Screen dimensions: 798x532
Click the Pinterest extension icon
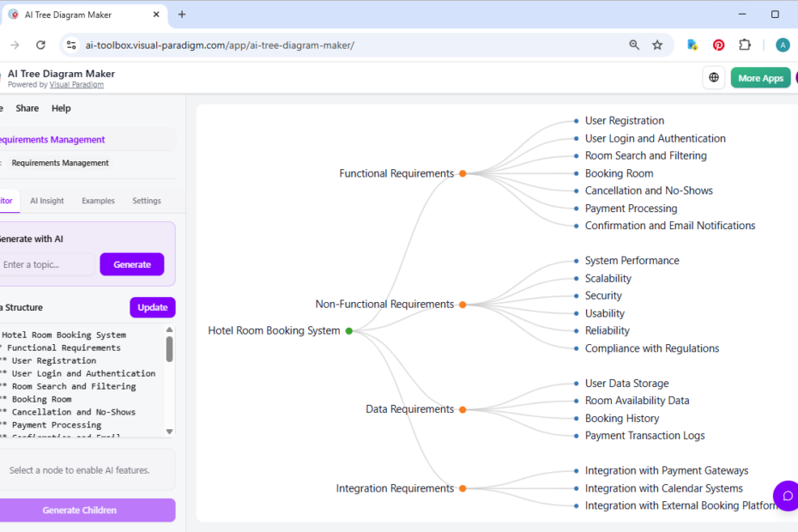click(718, 45)
